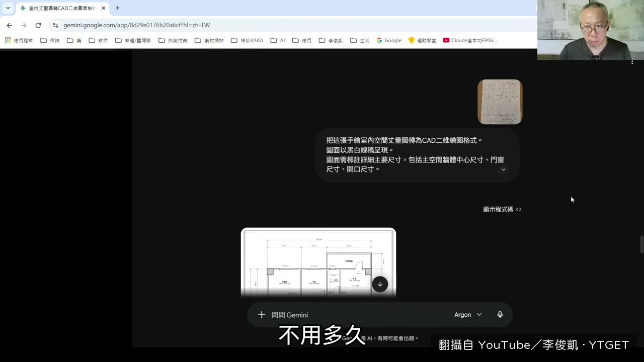Open the AI bookmark folder
The width and height of the screenshot is (644, 362).
(278, 40)
